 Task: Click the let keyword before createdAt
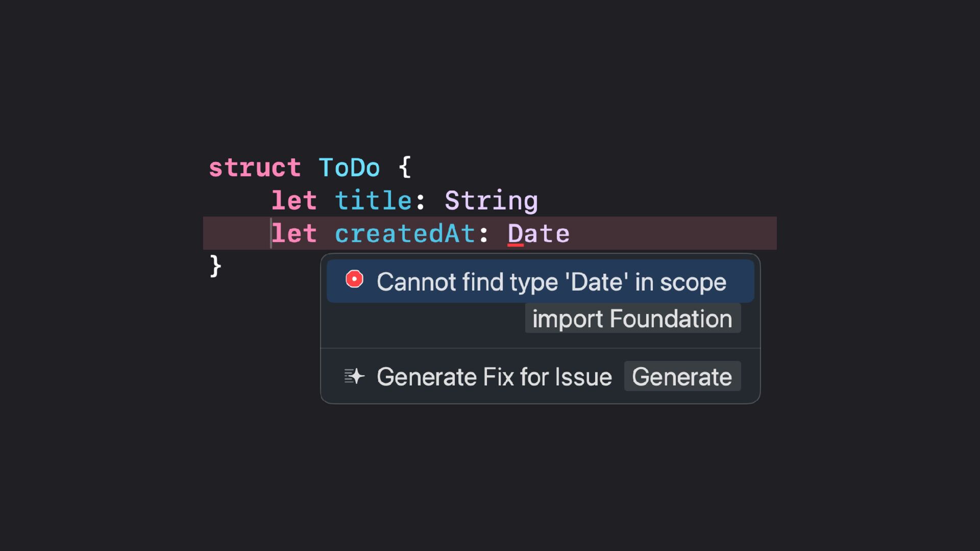click(x=295, y=234)
